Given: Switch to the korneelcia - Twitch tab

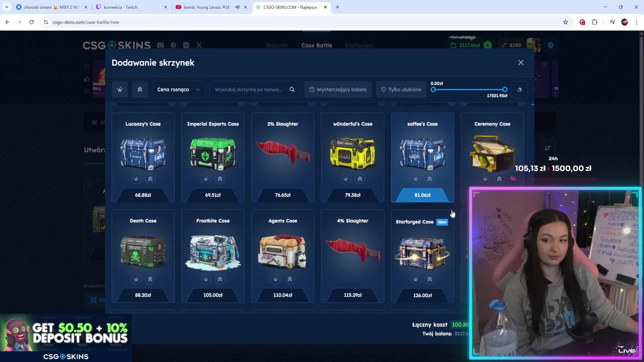Looking at the screenshot, I should [x=131, y=7].
